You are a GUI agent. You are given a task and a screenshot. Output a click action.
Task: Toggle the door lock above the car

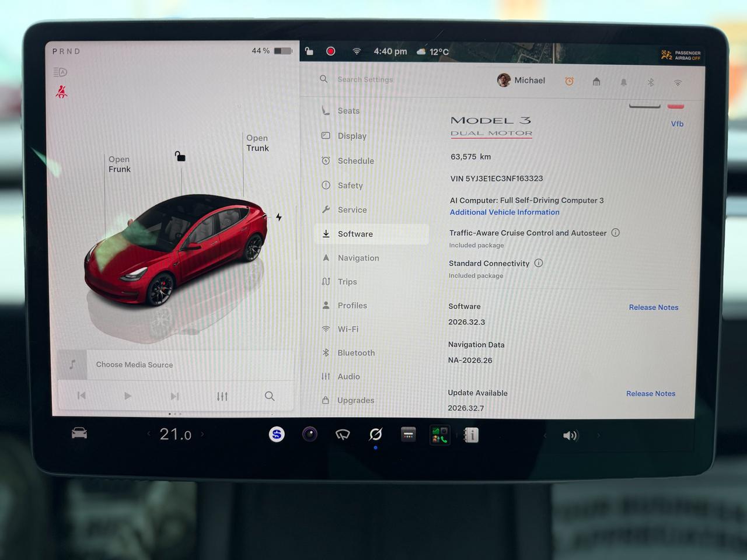point(180,156)
